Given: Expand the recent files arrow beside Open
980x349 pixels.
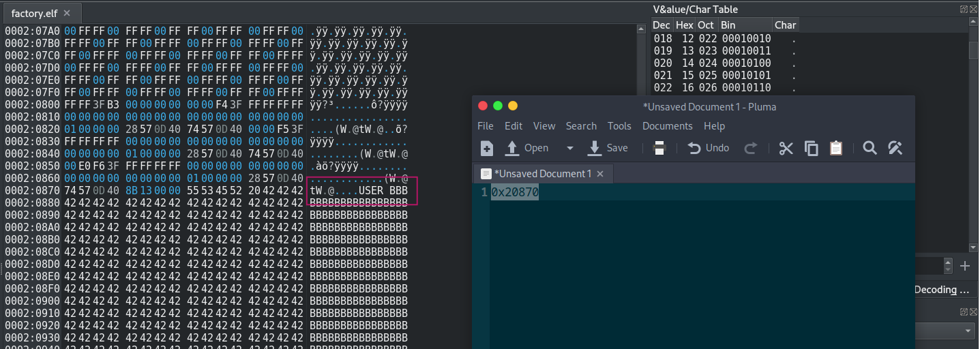Looking at the screenshot, I should coord(569,148).
